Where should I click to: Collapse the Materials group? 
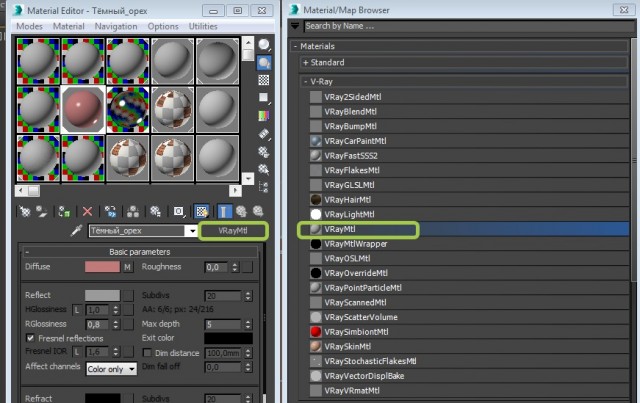(x=295, y=47)
